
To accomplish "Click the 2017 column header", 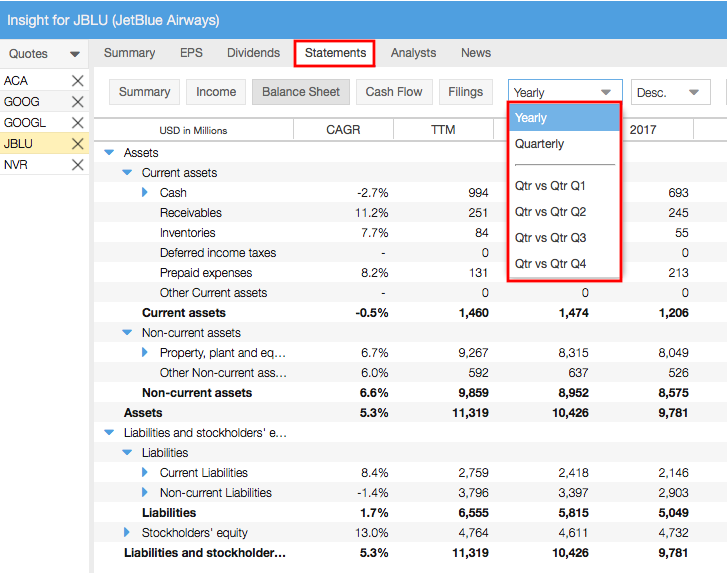I will click(x=643, y=129).
